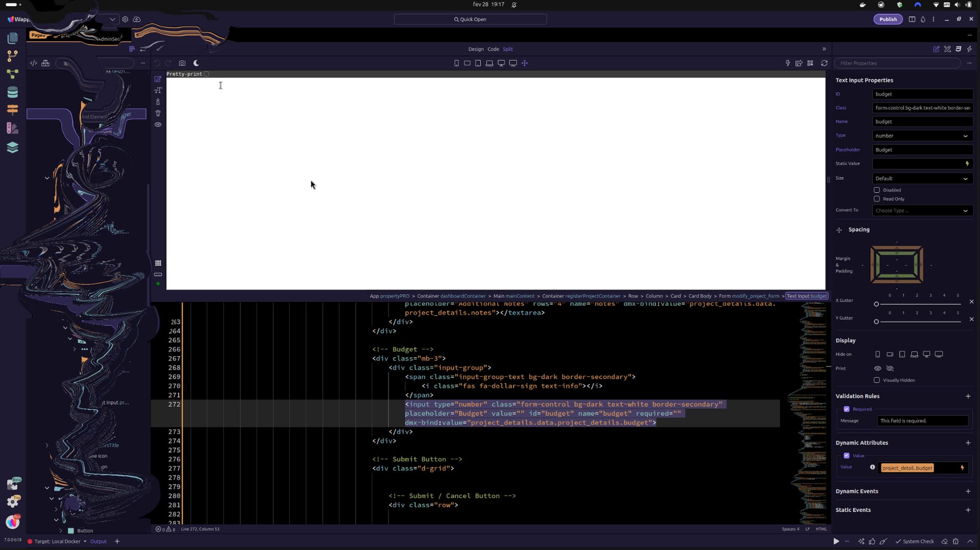Click the screenshot camera icon

pos(182,63)
